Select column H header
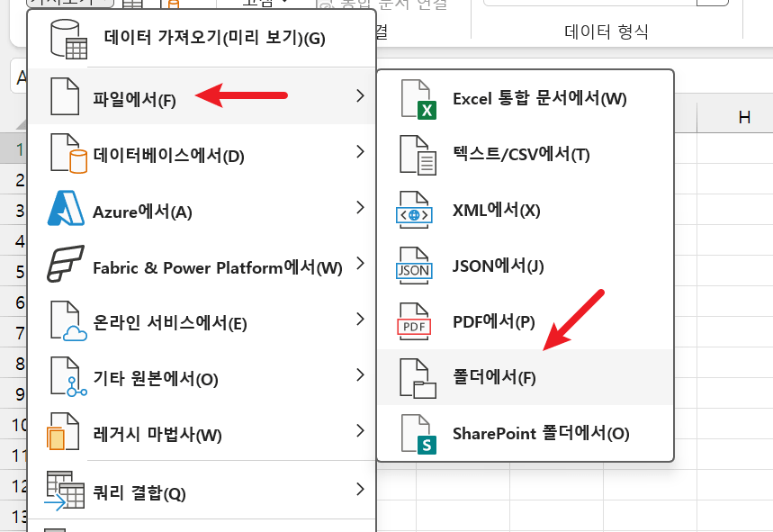Image resolution: width=773 pixels, height=532 pixels. (744, 118)
